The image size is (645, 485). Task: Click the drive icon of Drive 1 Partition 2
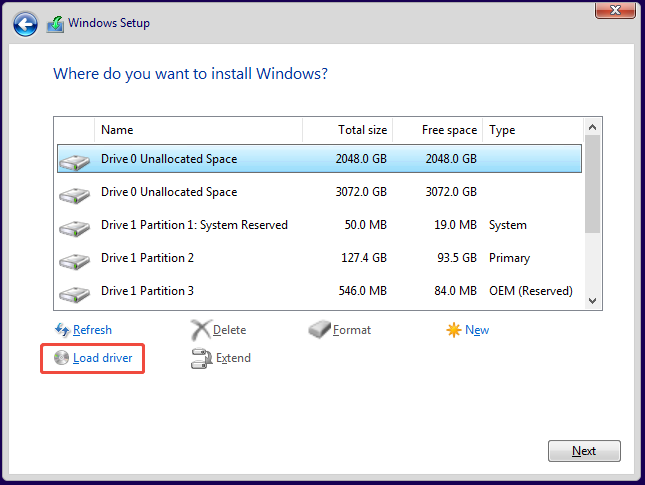click(74, 261)
